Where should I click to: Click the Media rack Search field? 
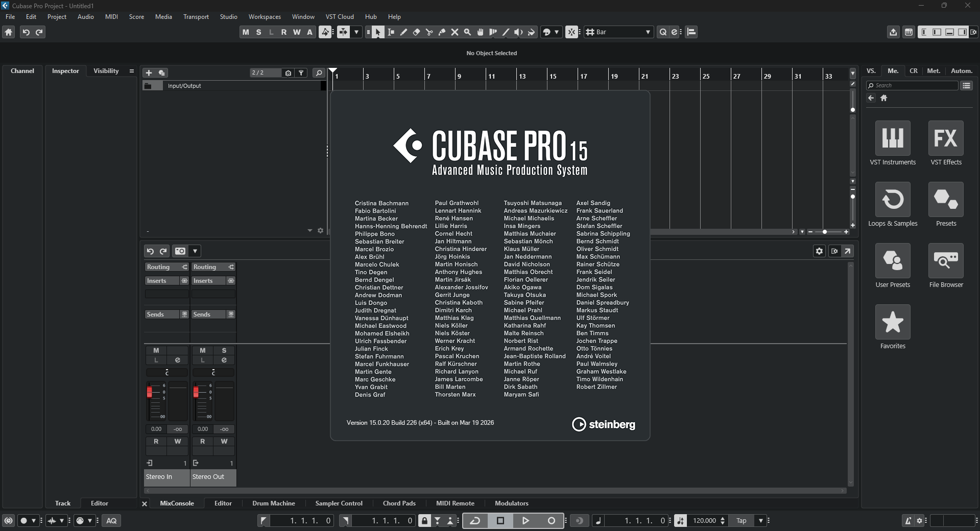pos(912,86)
